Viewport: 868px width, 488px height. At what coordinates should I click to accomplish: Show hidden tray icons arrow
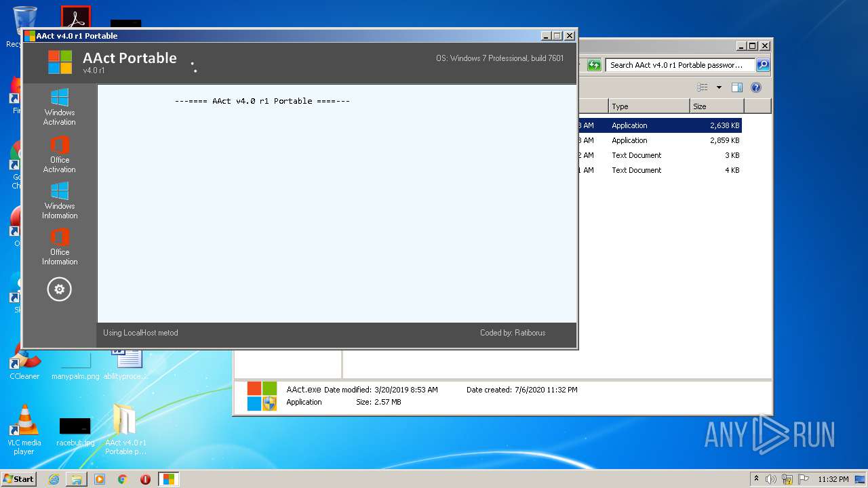(x=756, y=479)
